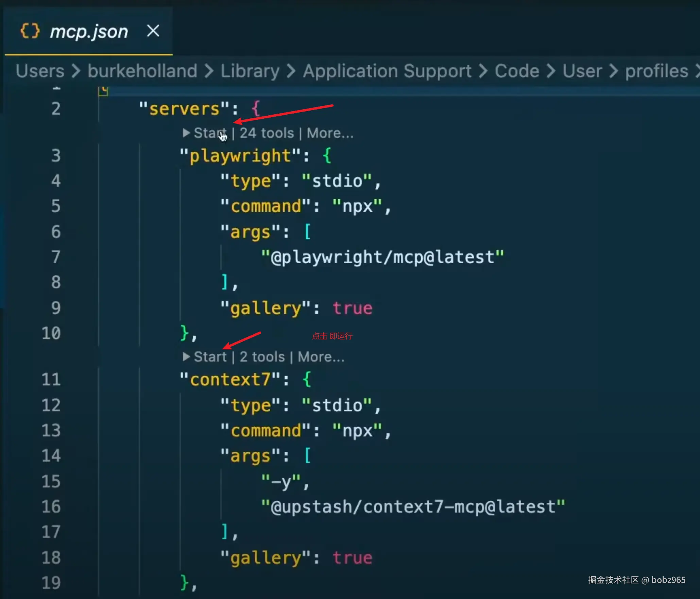The width and height of the screenshot is (700, 599).
Task: Select the mcp.json tab
Action: coord(88,31)
